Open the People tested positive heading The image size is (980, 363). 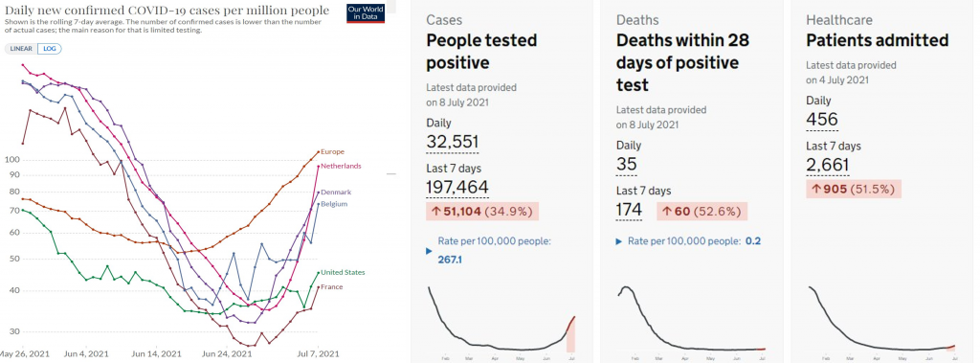[x=481, y=52]
